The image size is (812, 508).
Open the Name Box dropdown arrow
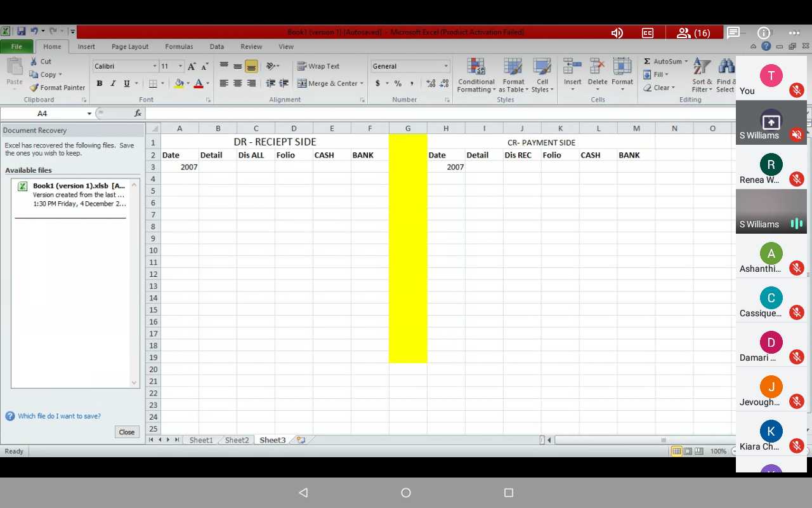(x=89, y=114)
